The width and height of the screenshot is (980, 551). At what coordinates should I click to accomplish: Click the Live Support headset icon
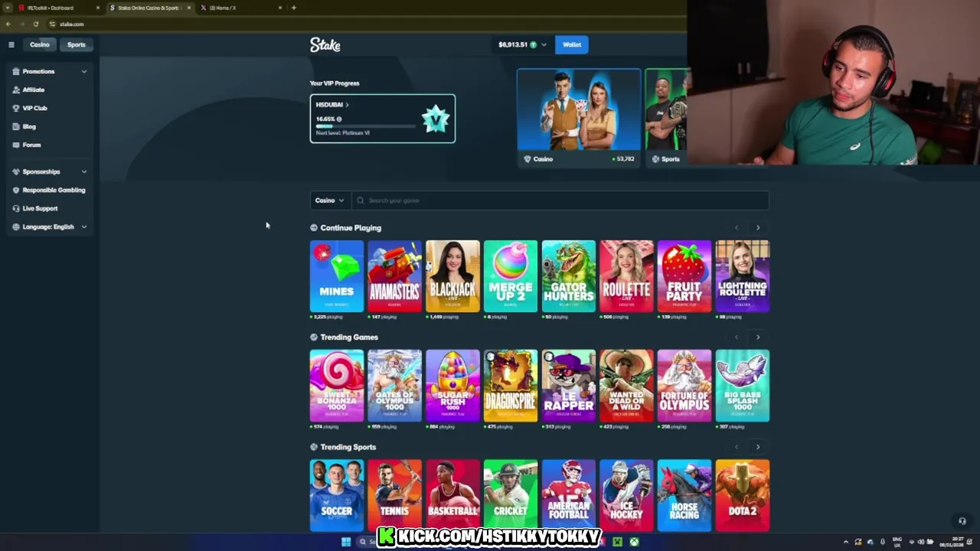click(x=16, y=208)
